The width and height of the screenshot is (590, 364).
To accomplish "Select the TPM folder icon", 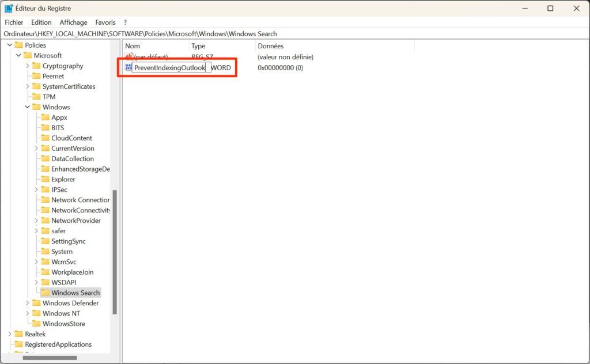I will (36, 97).
